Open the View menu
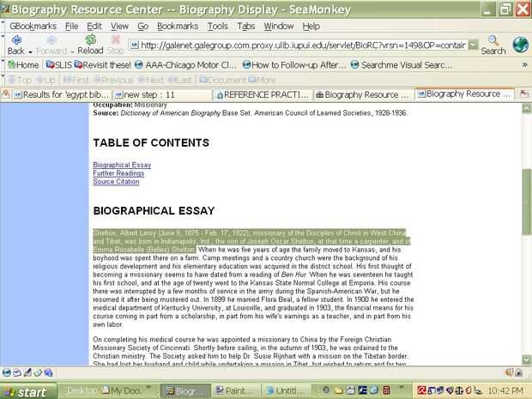 coord(119,26)
